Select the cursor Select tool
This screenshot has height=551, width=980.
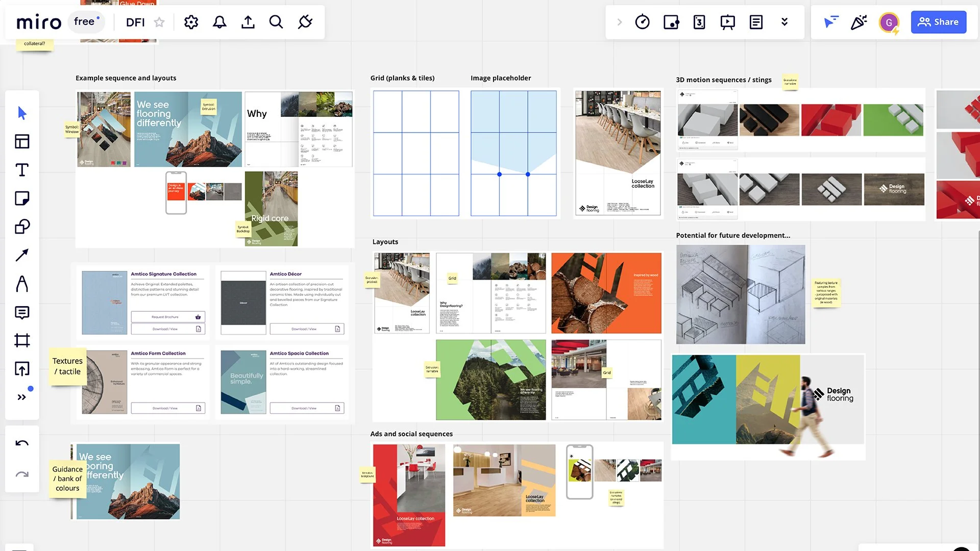[x=22, y=113]
